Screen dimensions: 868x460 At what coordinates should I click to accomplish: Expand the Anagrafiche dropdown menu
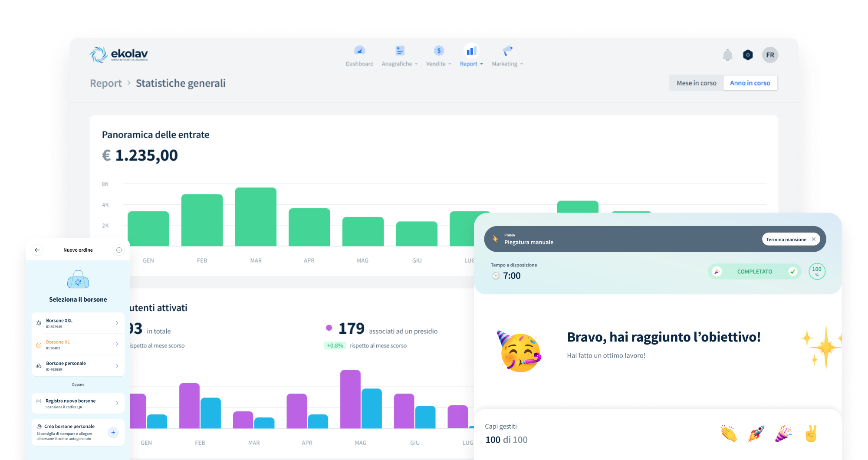point(399,56)
